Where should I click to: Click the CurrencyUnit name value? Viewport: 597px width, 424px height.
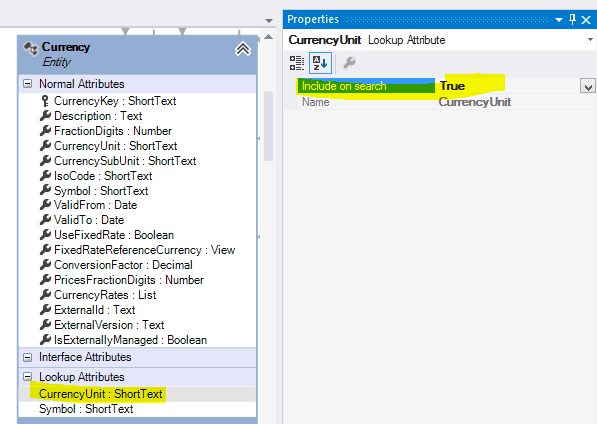tap(475, 102)
